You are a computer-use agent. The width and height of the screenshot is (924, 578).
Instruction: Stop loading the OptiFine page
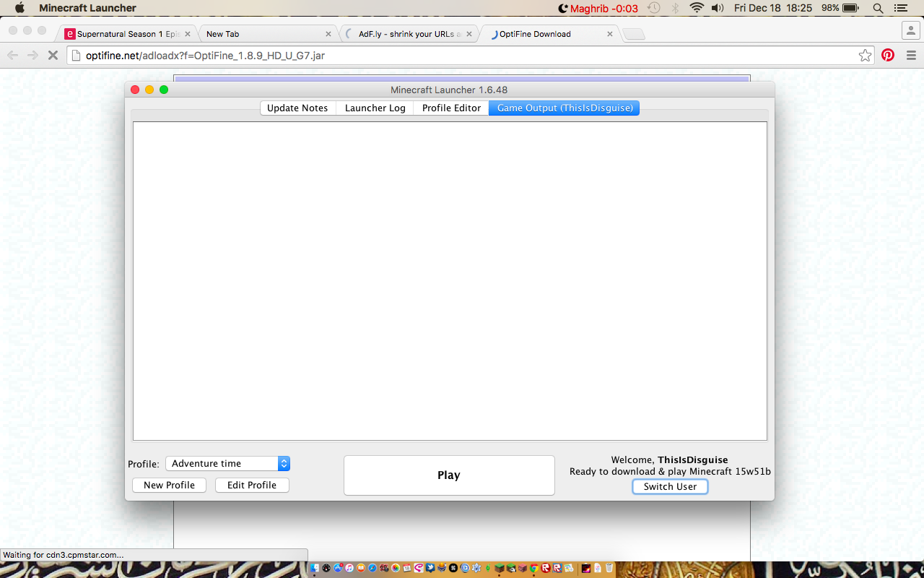(53, 56)
